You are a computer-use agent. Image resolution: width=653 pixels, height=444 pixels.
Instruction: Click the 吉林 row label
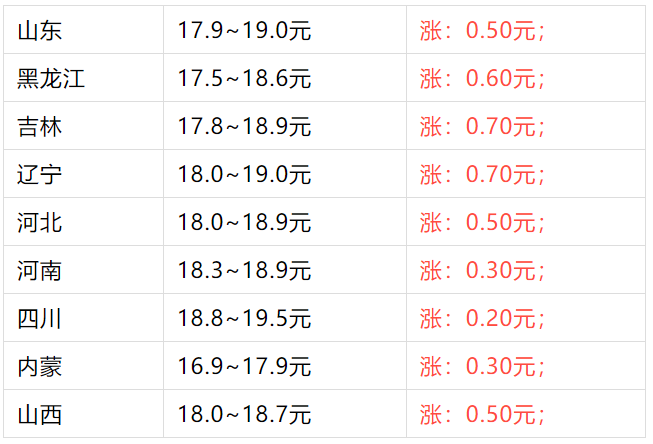pyautogui.click(x=40, y=126)
